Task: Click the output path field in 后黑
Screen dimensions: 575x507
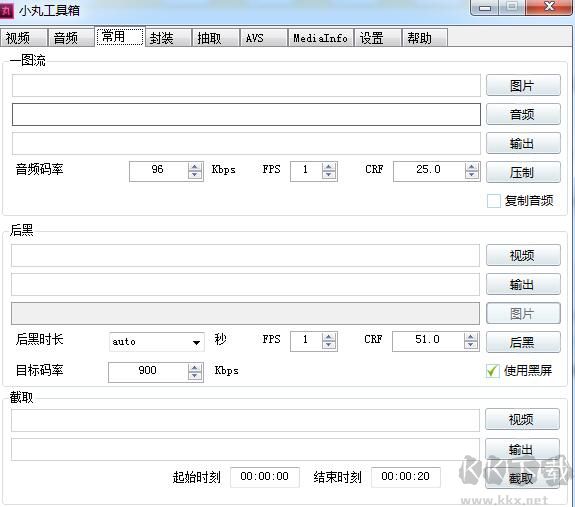Action: tap(245, 284)
